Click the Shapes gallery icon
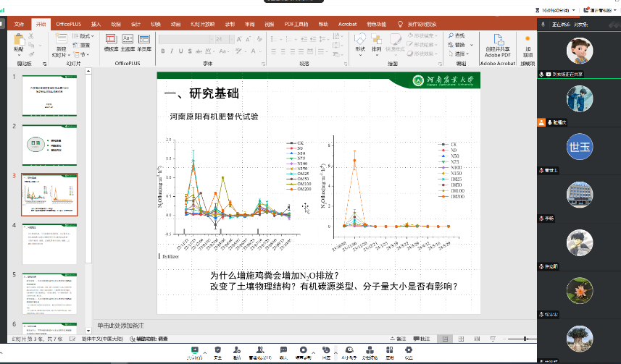 click(360, 41)
